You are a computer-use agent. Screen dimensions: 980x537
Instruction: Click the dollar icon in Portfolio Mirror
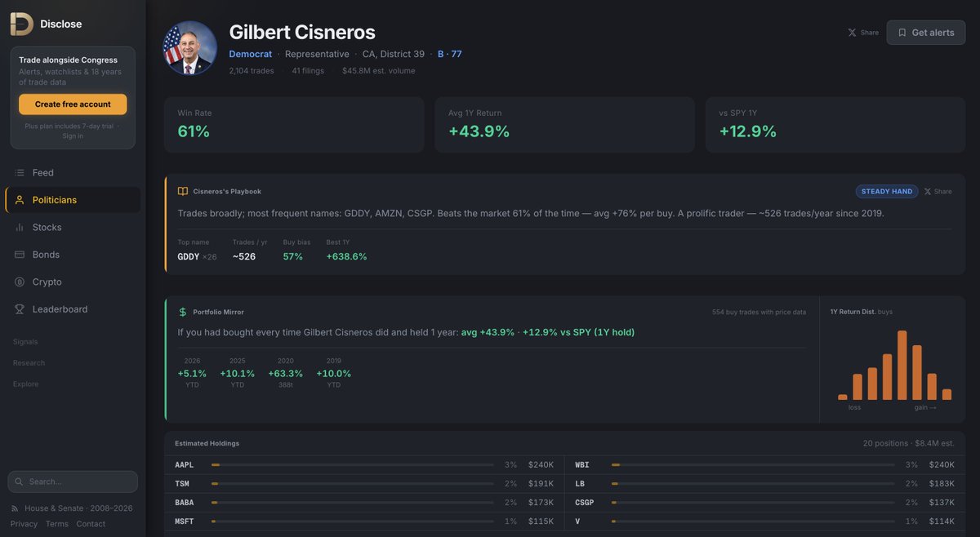(183, 312)
